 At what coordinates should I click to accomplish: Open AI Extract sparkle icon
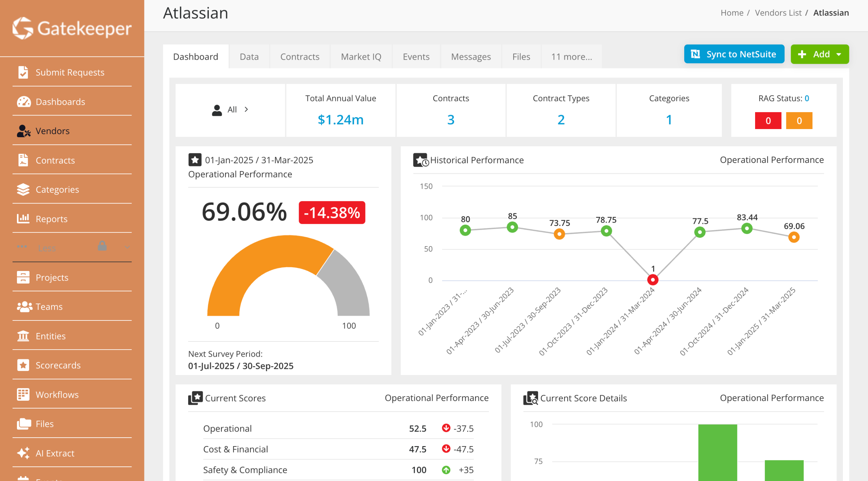23,453
